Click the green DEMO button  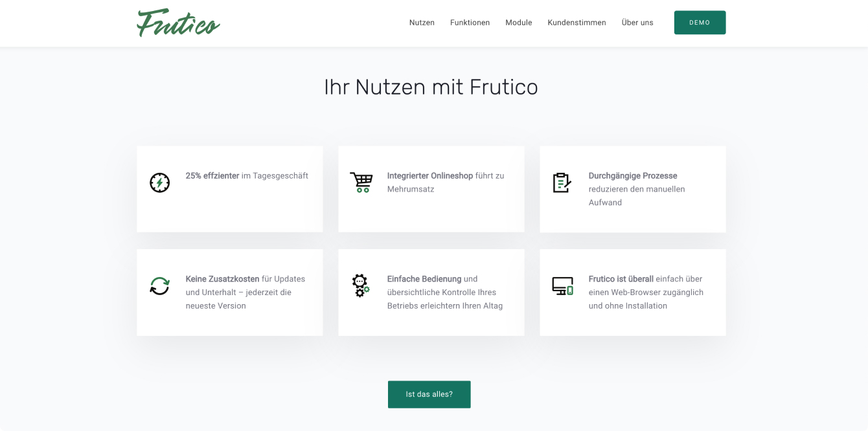click(700, 23)
